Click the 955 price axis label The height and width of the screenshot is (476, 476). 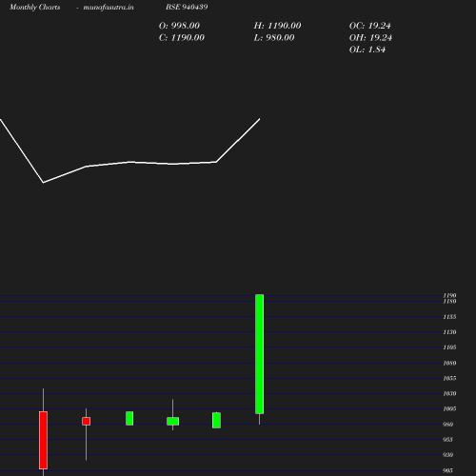[x=447, y=440]
